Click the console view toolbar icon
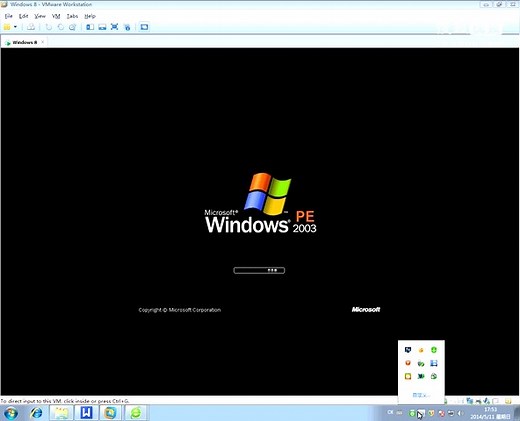 [144, 27]
